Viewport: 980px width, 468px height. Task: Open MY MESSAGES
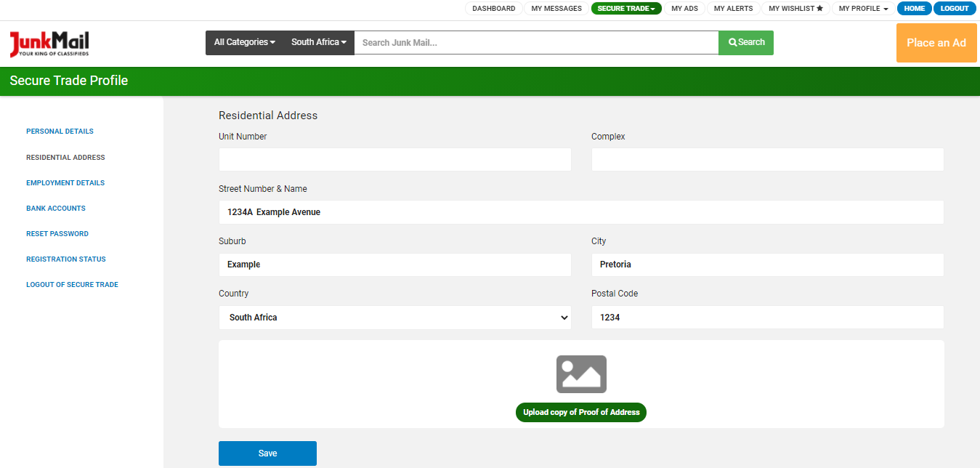point(556,8)
